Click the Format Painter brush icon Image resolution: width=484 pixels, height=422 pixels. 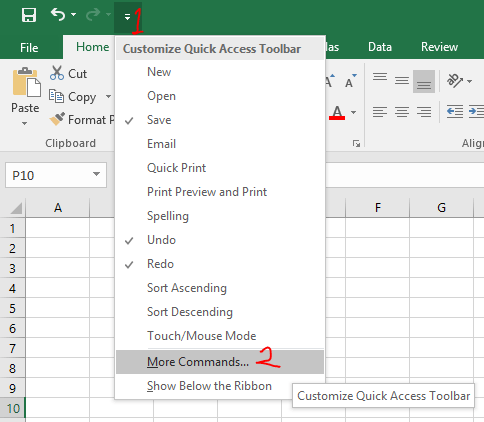coord(57,119)
